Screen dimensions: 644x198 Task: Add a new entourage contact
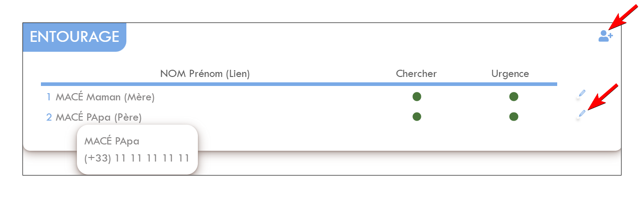click(x=605, y=36)
